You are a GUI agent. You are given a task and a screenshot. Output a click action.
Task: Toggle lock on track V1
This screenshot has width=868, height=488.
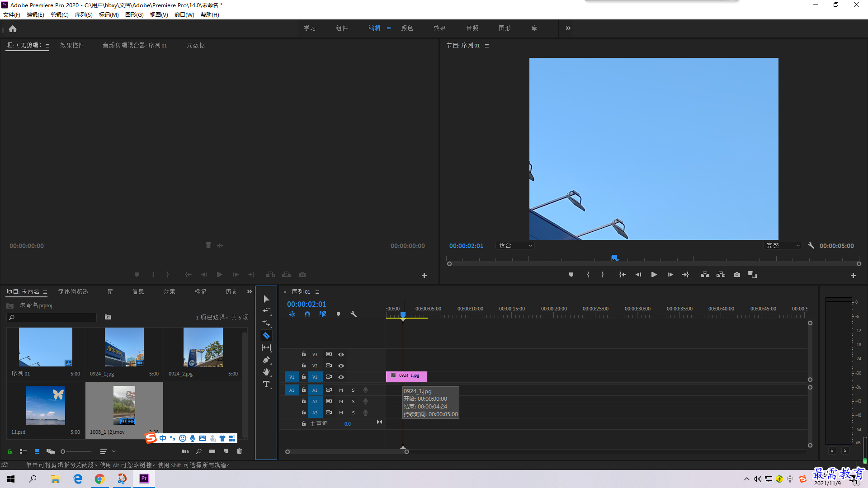[304, 376]
